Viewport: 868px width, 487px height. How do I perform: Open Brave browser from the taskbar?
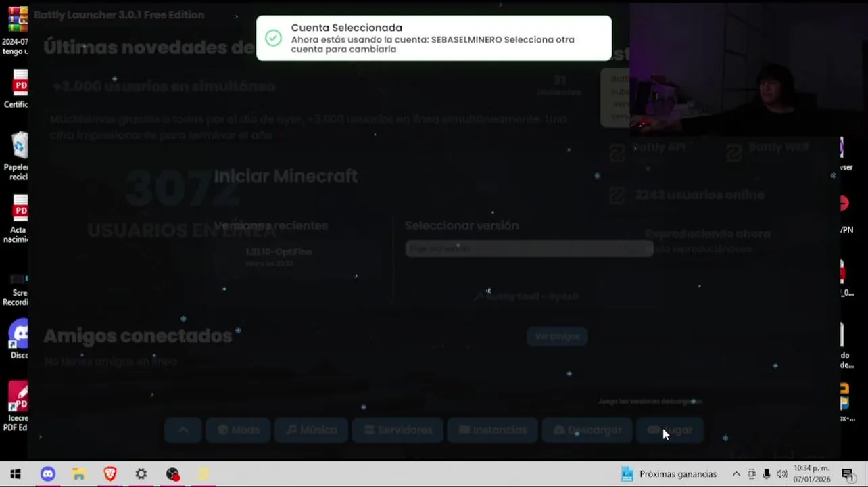110,474
